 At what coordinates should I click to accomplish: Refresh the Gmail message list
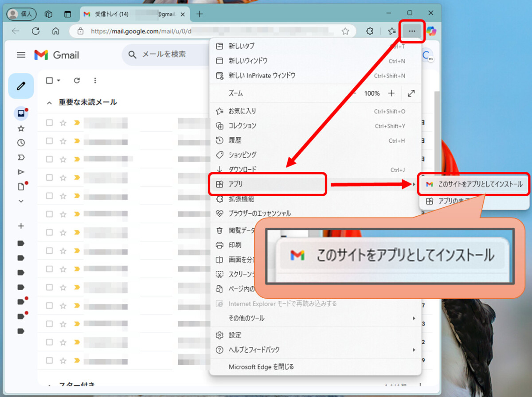click(77, 80)
